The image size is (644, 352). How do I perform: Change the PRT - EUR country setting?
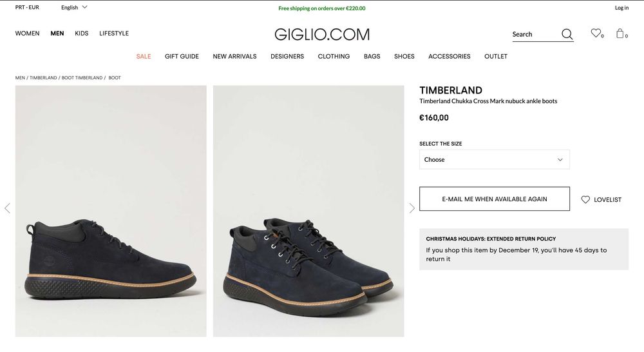coord(27,7)
